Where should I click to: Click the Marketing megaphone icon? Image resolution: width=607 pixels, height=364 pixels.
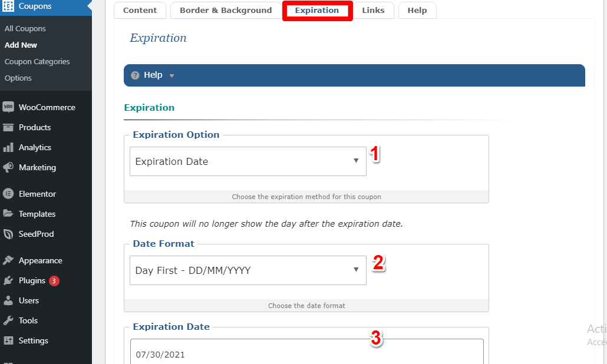click(x=8, y=167)
